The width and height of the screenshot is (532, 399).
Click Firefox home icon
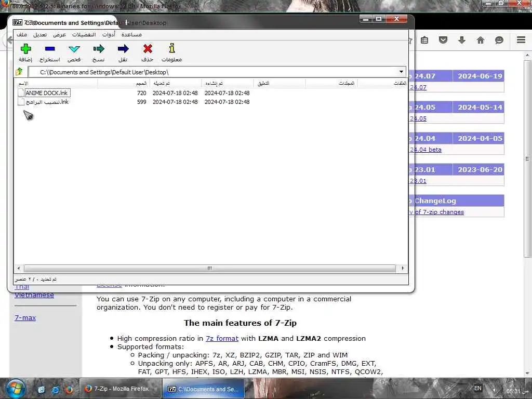pyautogui.click(x=481, y=40)
